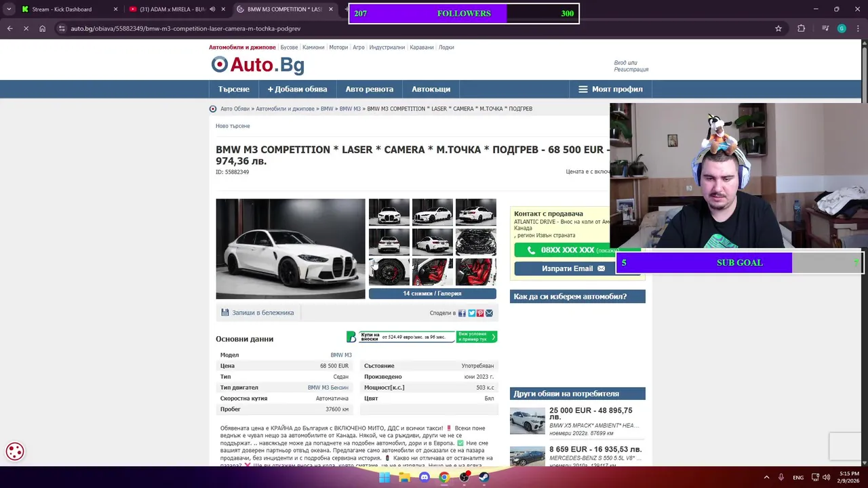The image size is (868, 488).
Task: Open Бусове category link
Action: click(x=289, y=47)
